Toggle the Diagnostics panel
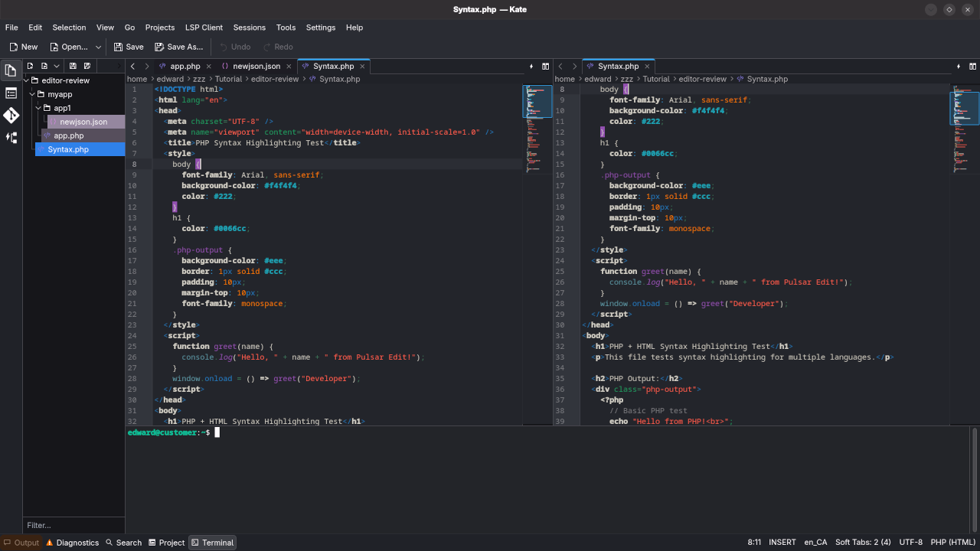 [73, 543]
